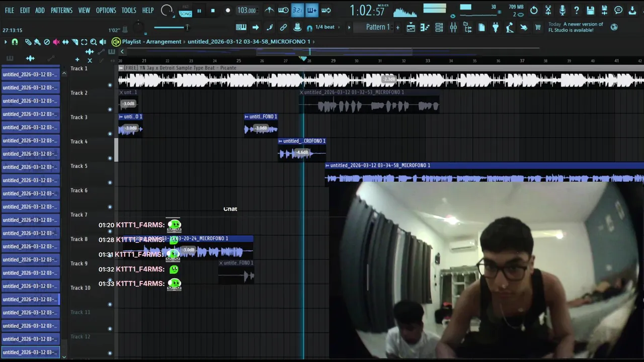This screenshot has width=644, height=362.
Task: Click the newer version available notification
Action: click(576, 27)
